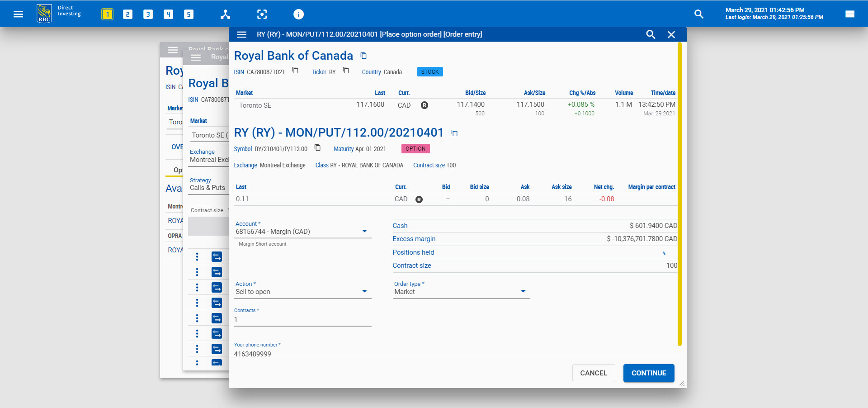Expand the Positions held section
Viewport: 868px width, 408px height.
[x=665, y=252]
